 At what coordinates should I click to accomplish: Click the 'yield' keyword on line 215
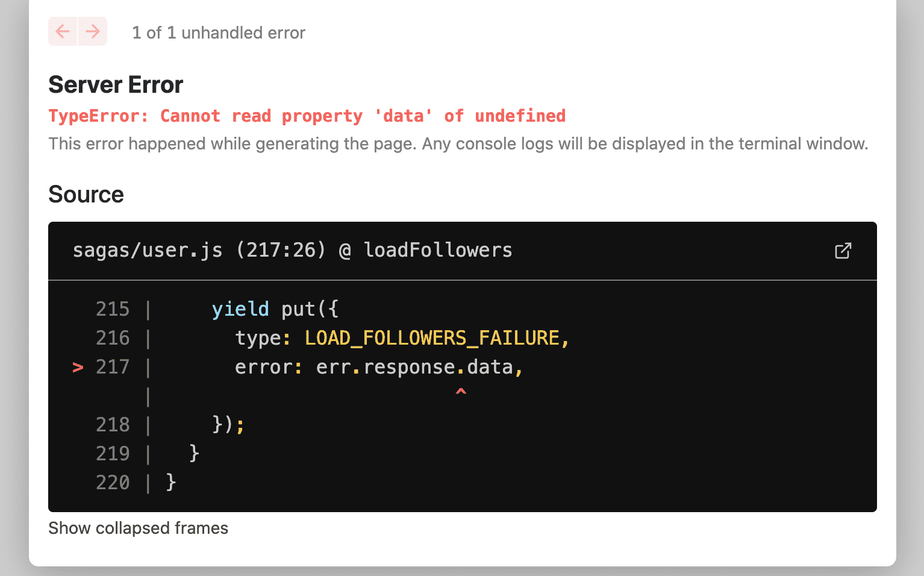tap(240, 309)
